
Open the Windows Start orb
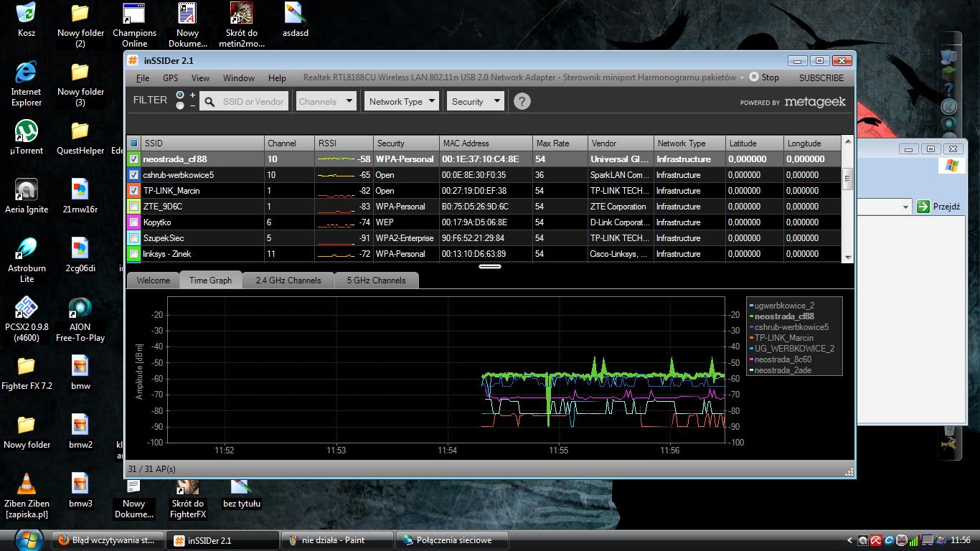(27, 540)
